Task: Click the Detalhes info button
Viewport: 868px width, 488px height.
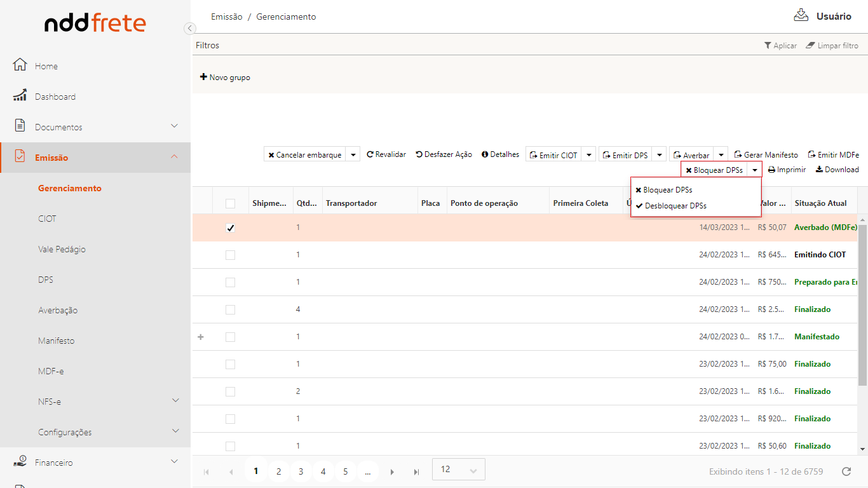Action: click(500, 154)
